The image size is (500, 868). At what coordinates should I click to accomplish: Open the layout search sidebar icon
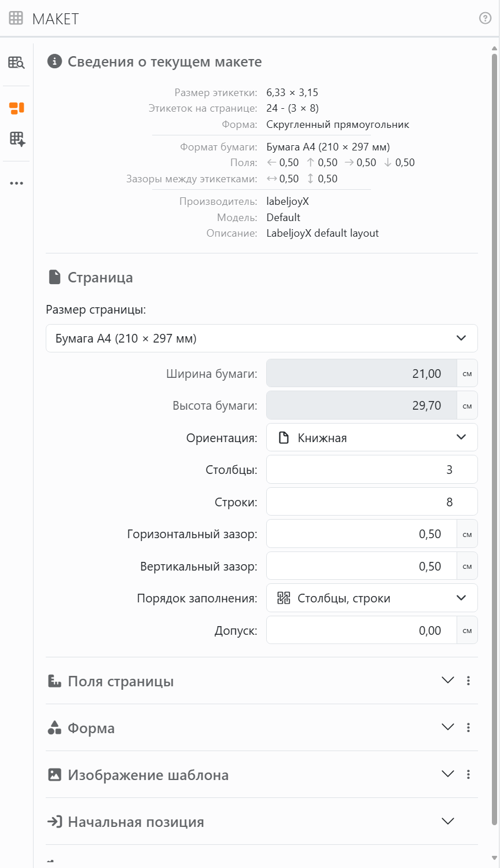tap(16, 62)
